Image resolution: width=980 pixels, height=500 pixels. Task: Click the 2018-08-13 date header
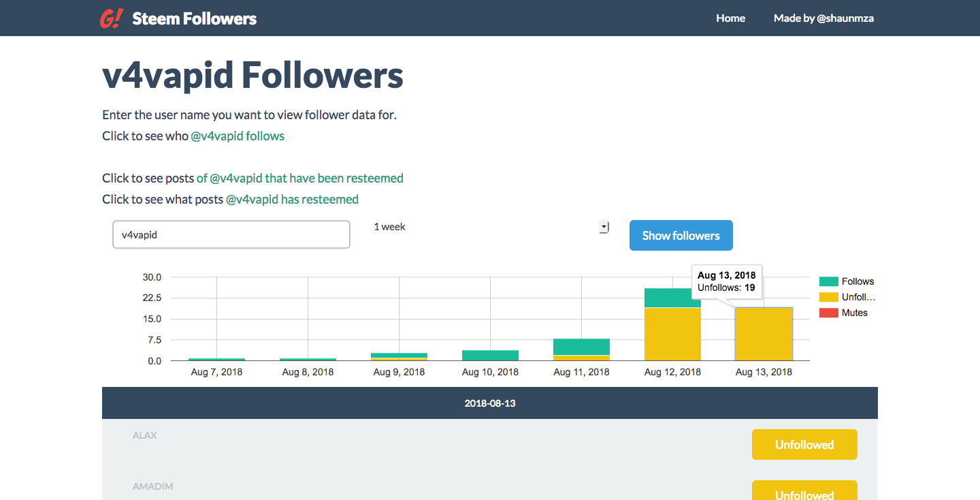pos(490,403)
